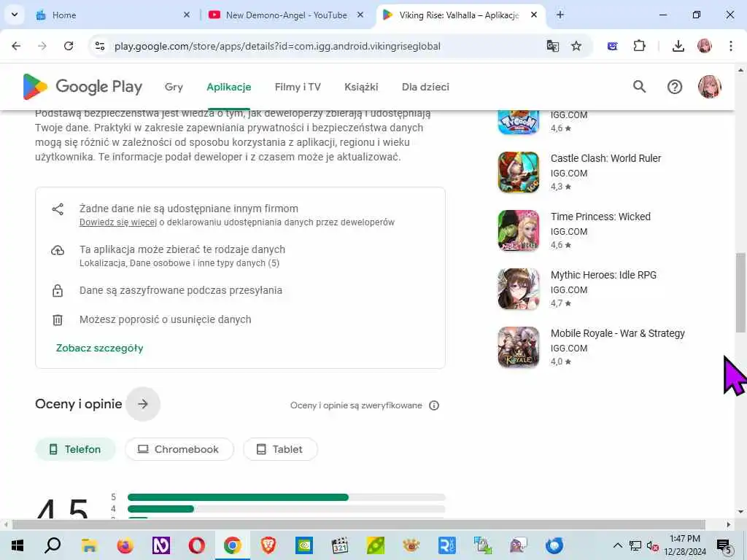The image size is (747, 560).
Task: Close the Home tab
Action: coord(187,15)
